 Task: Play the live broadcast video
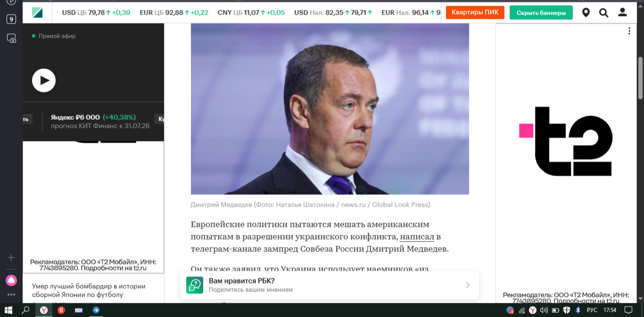point(44,80)
